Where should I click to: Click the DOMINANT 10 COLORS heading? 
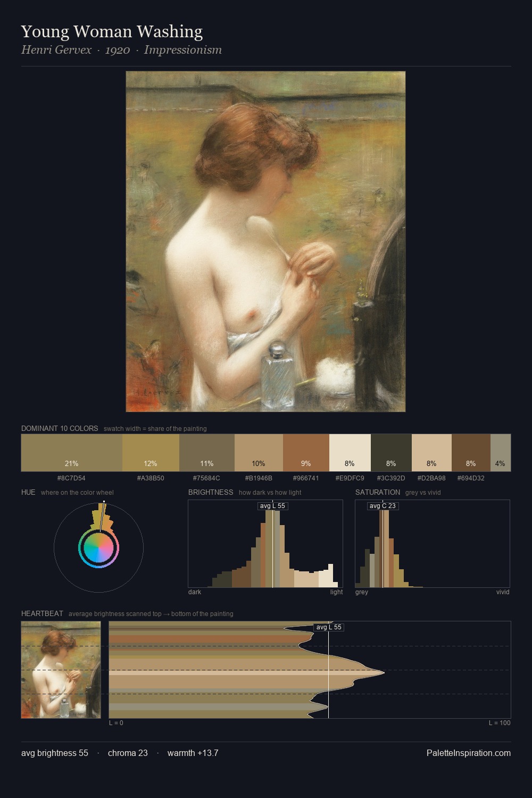coord(60,428)
